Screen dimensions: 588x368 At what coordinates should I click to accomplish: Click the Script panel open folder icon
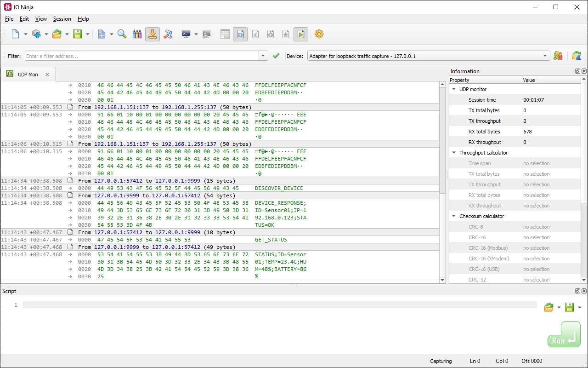coord(548,307)
